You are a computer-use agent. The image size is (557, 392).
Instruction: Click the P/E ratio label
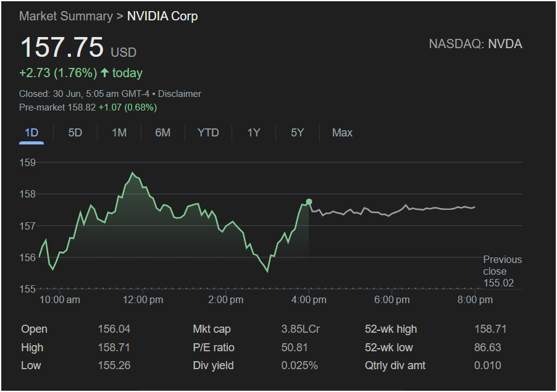[214, 348]
